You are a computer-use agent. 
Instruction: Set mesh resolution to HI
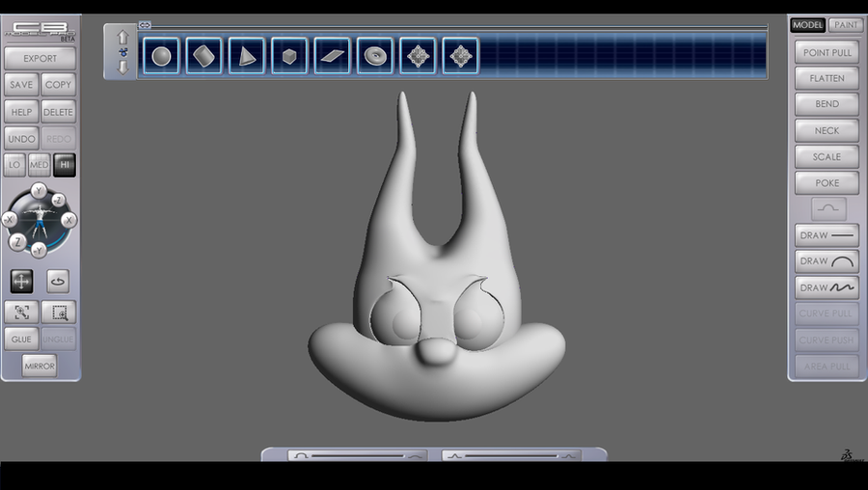(x=65, y=165)
